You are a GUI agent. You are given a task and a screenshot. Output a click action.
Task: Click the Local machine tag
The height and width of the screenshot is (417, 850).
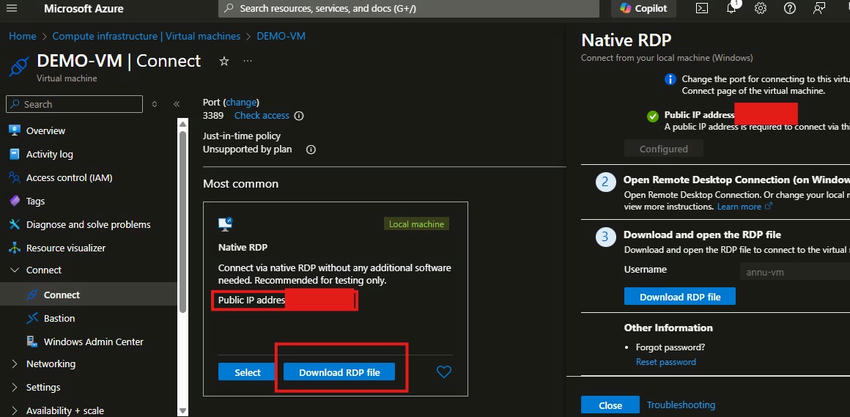[416, 224]
